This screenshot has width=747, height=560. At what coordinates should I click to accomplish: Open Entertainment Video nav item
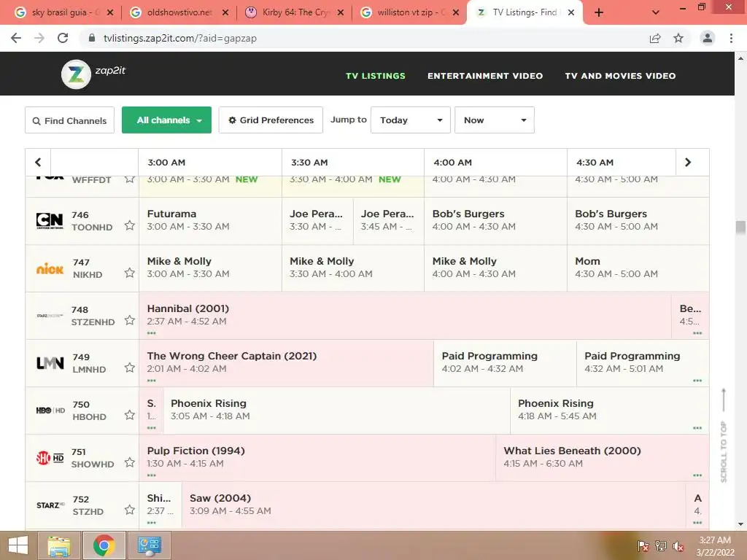(x=485, y=76)
